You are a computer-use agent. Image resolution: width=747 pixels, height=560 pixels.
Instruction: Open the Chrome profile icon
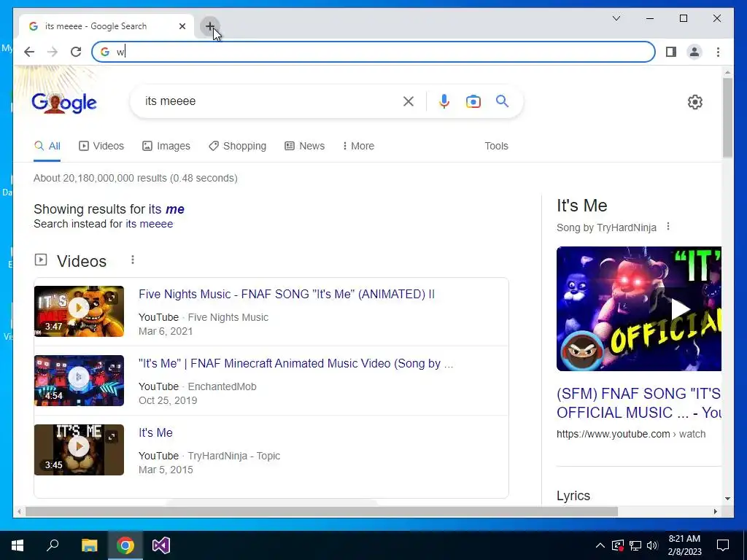[x=694, y=52]
